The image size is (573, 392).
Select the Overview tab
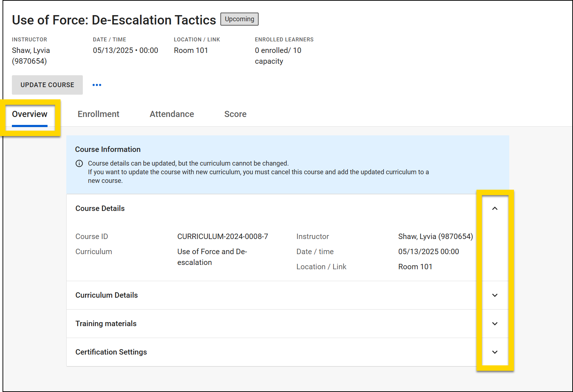[x=30, y=114]
